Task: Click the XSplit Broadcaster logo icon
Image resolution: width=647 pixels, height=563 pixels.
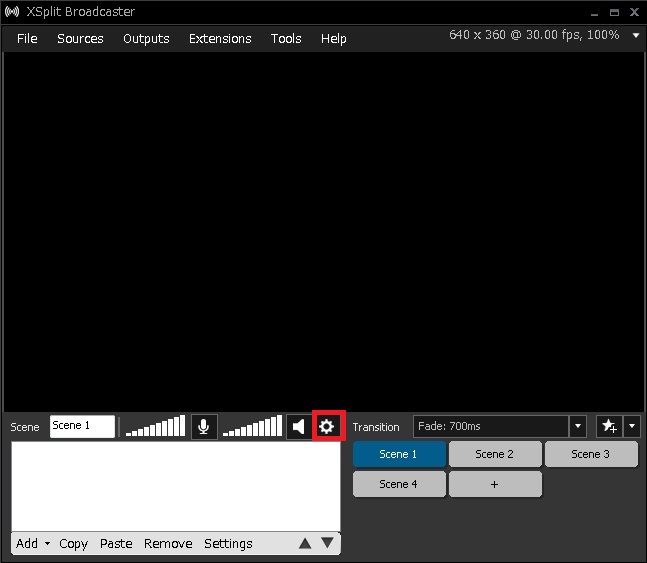Action: tap(12, 11)
